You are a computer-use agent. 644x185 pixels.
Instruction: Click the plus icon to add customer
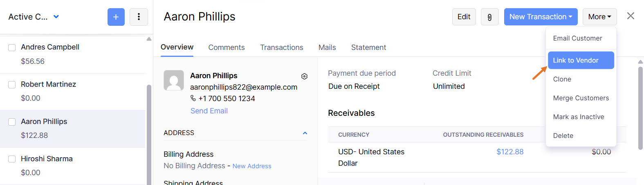(x=116, y=17)
